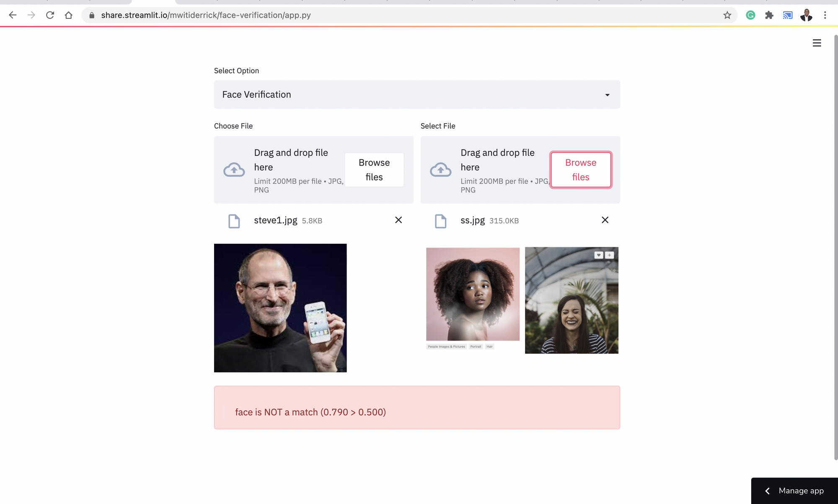The width and height of the screenshot is (838, 504).
Task: Go back using browser back arrow
Action: coord(13,15)
